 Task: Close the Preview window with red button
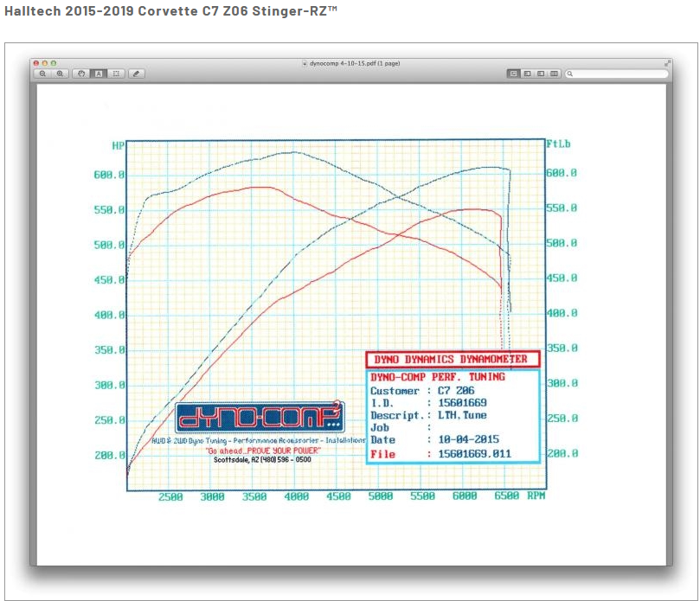click(36, 63)
